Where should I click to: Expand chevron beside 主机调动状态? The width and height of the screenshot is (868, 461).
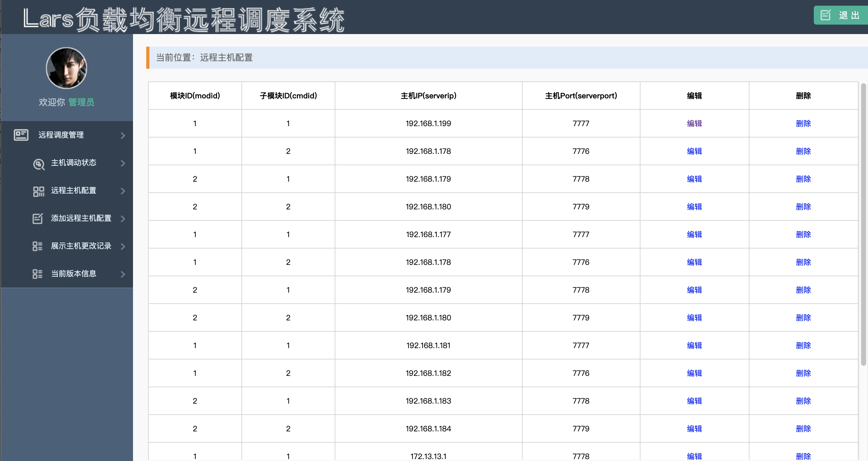123,163
